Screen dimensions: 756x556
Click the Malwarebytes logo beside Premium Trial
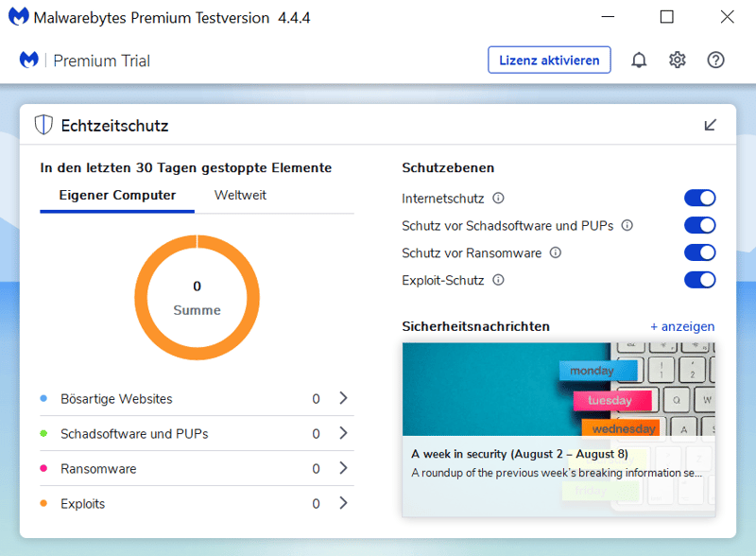click(29, 61)
